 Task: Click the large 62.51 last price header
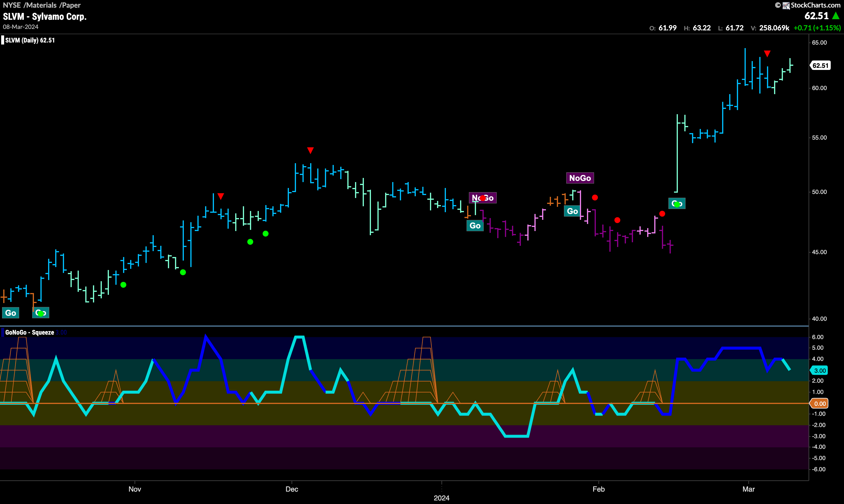817,16
